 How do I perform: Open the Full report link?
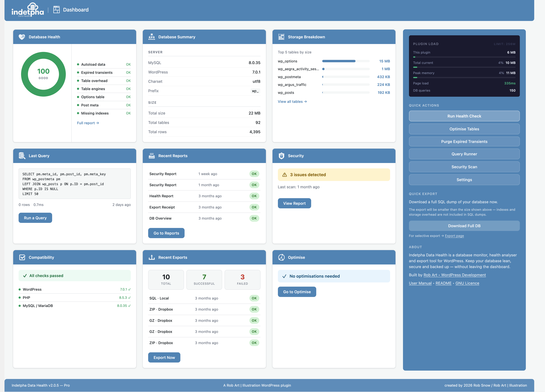tap(88, 123)
